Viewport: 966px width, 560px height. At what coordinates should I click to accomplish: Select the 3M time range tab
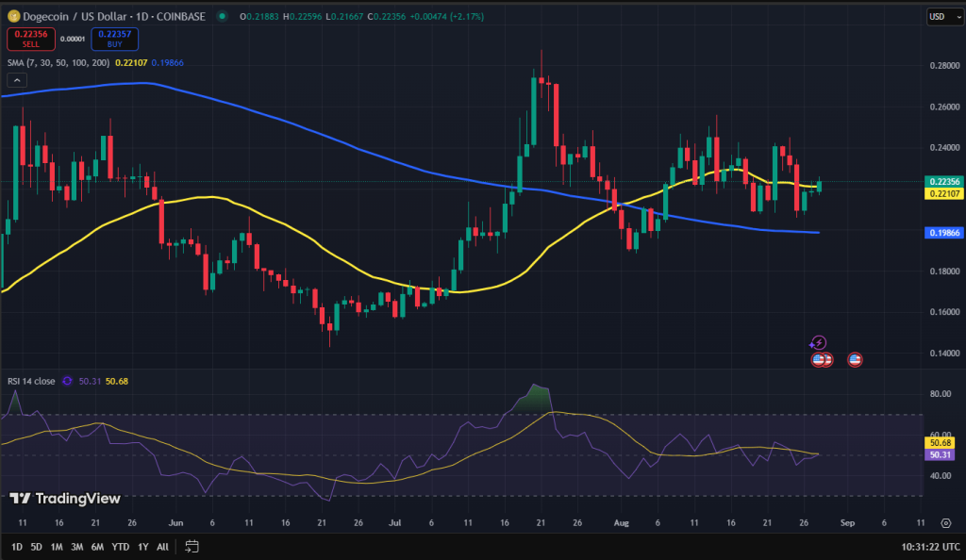coord(77,547)
